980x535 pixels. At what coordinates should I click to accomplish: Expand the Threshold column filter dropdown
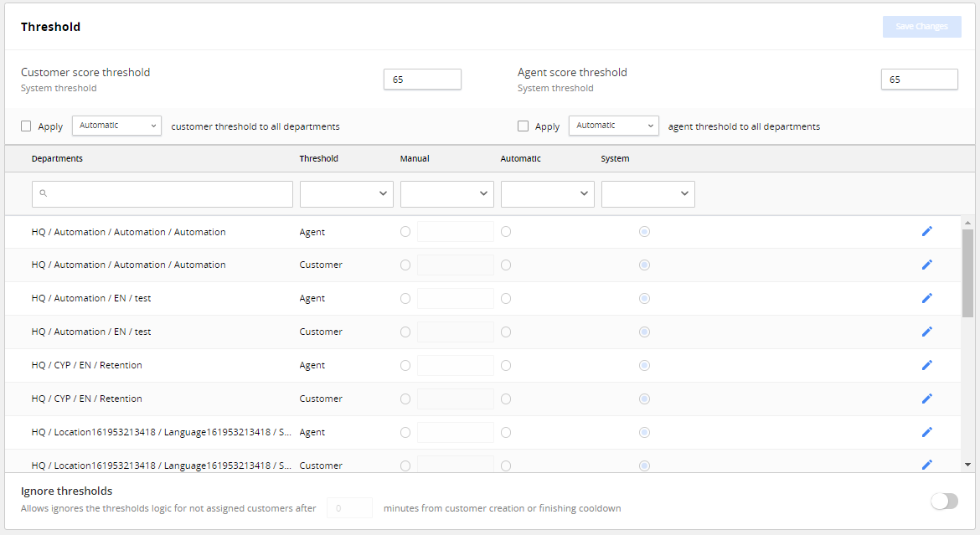pos(346,193)
